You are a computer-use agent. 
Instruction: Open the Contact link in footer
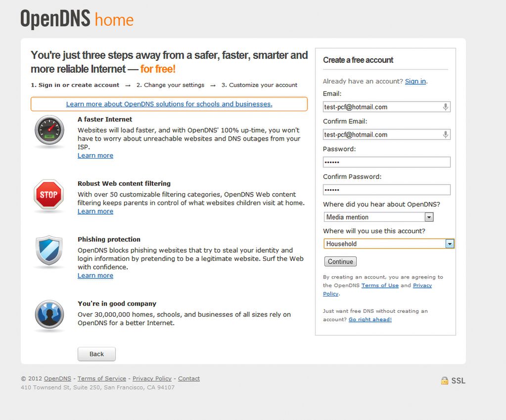(189, 378)
